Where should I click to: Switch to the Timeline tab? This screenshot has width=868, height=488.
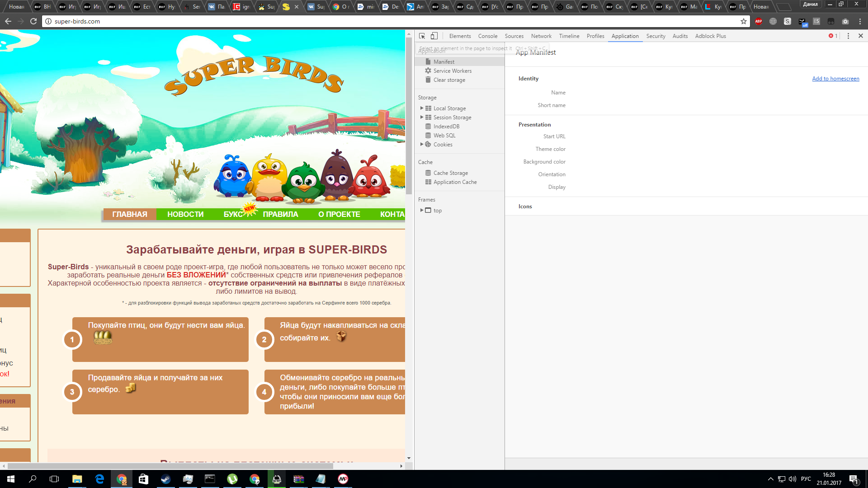click(569, 36)
